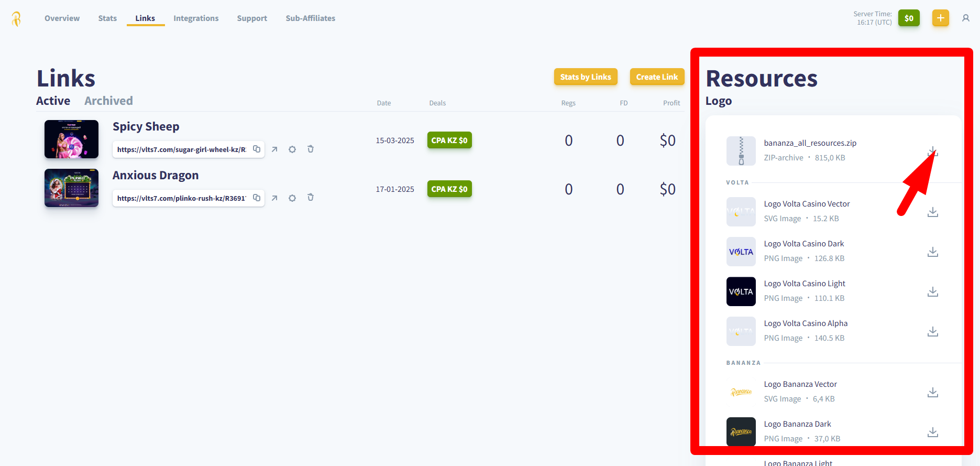Open the Sub-Affiliates tab
Screen dimensions: 980x466
[311, 18]
